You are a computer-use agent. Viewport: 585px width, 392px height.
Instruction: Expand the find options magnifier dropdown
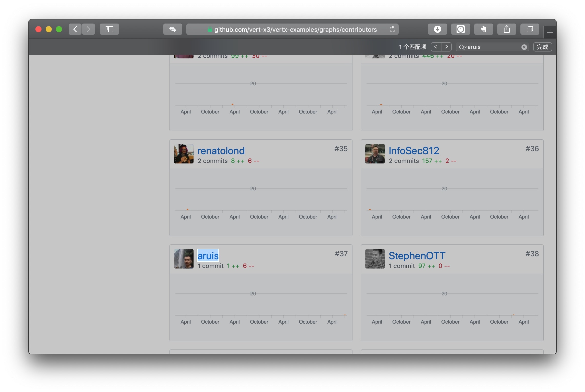tap(463, 47)
